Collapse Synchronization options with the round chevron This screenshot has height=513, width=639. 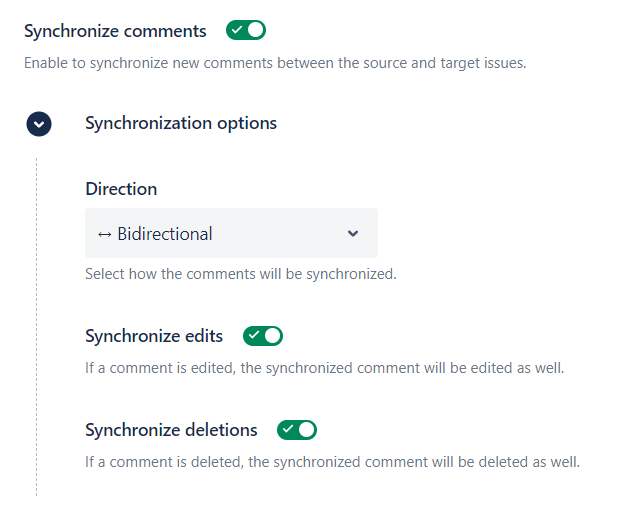click(x=39, y=124)
